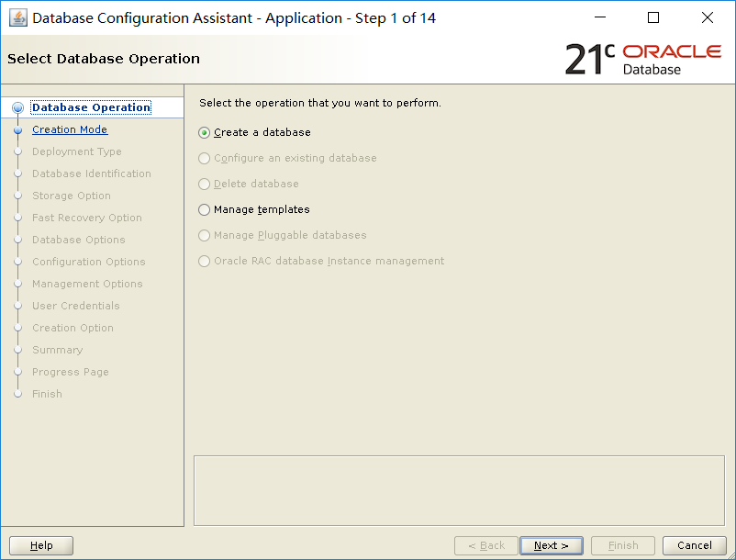Viewport: 736px width, 560px height.
Task: Click the Database Options step
Action: [x=78, y=240]
